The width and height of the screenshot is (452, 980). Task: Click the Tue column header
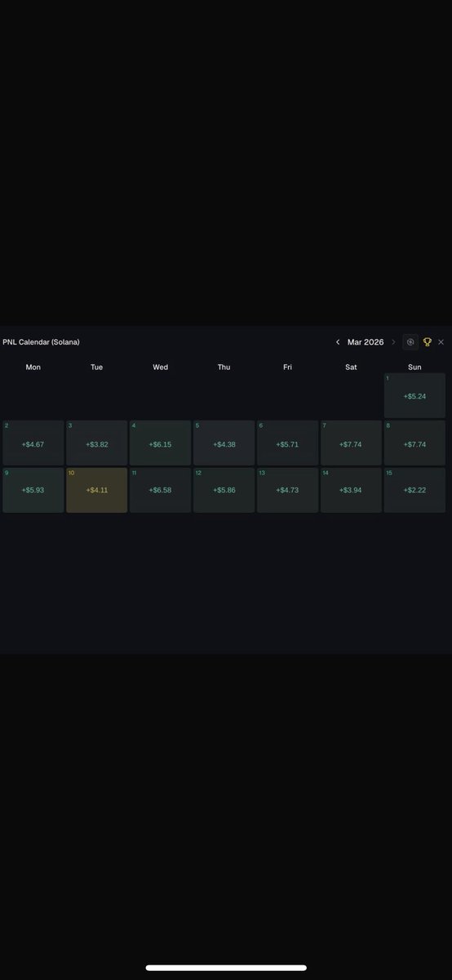96,367
